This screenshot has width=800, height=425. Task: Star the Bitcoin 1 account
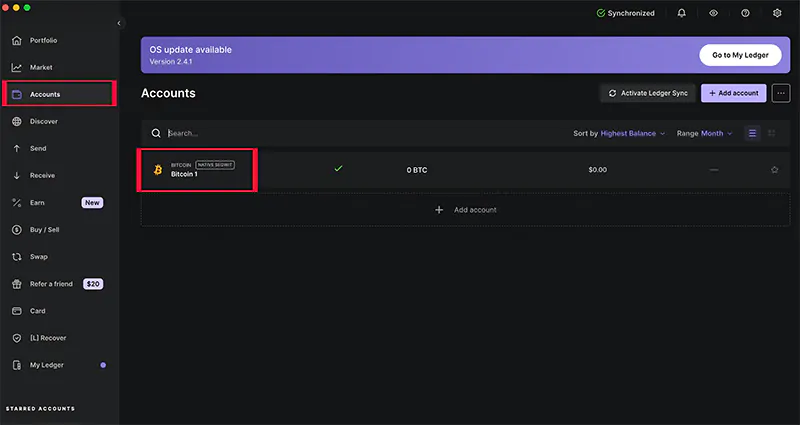774,170
